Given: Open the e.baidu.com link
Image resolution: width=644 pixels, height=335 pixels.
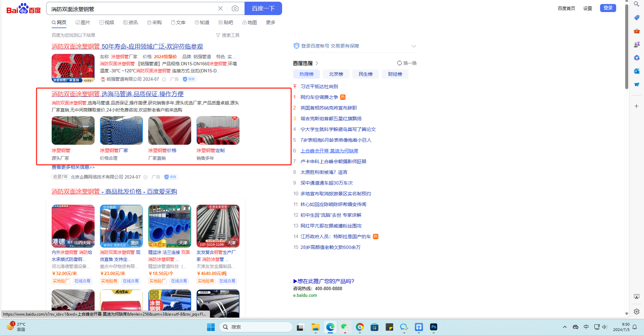Looking at the screenshot, I should pos(305,295).
